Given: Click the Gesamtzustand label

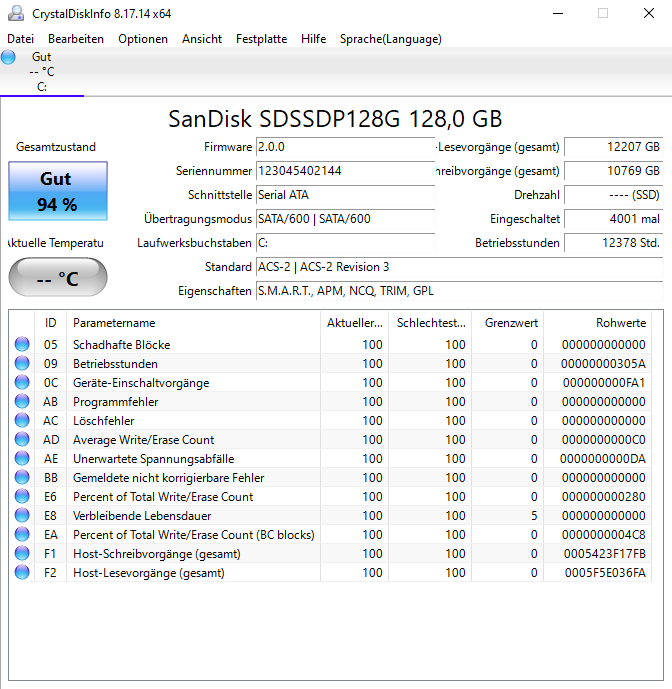Looking at the screenshot, I should (56, 147).
